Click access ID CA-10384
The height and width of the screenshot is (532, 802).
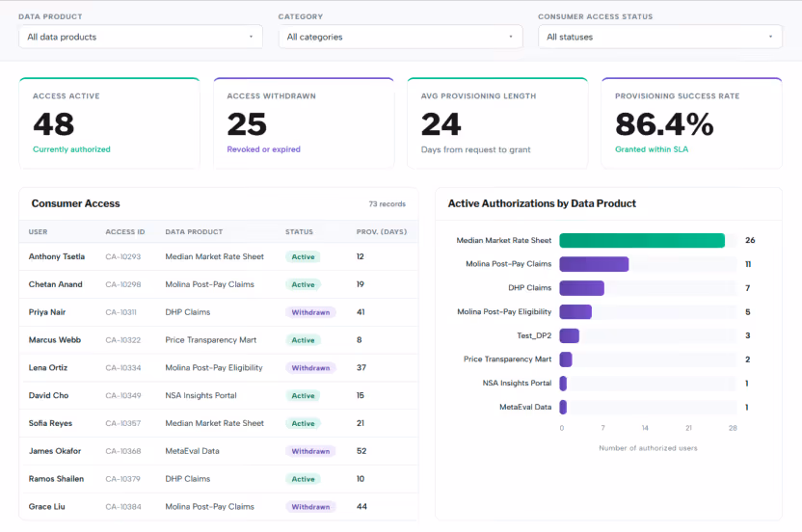[122, 506]
